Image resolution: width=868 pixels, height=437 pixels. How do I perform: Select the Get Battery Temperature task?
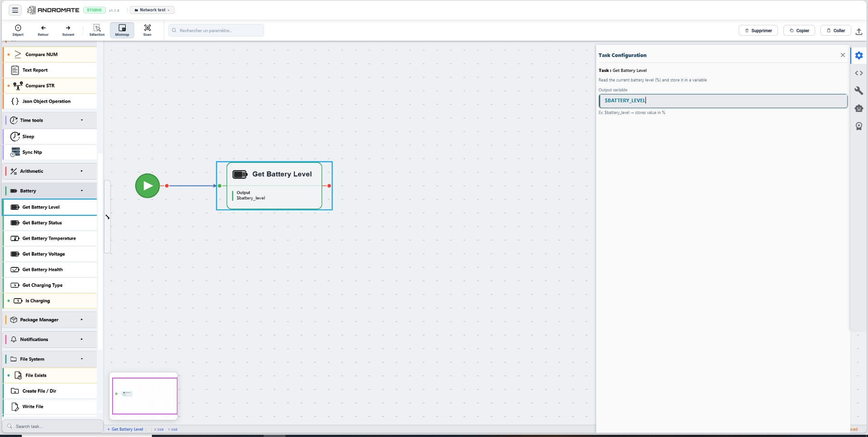click(x=50, y=238)
